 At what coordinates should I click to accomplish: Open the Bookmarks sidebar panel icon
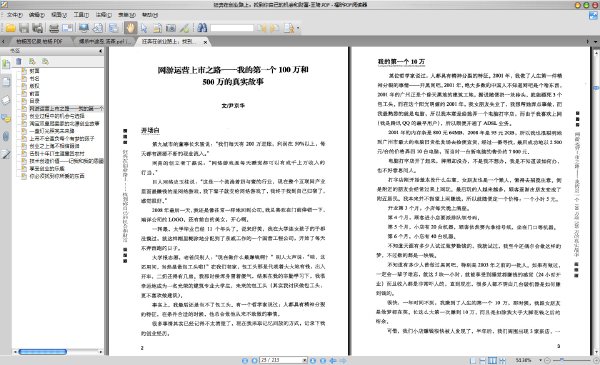(6, 64)
